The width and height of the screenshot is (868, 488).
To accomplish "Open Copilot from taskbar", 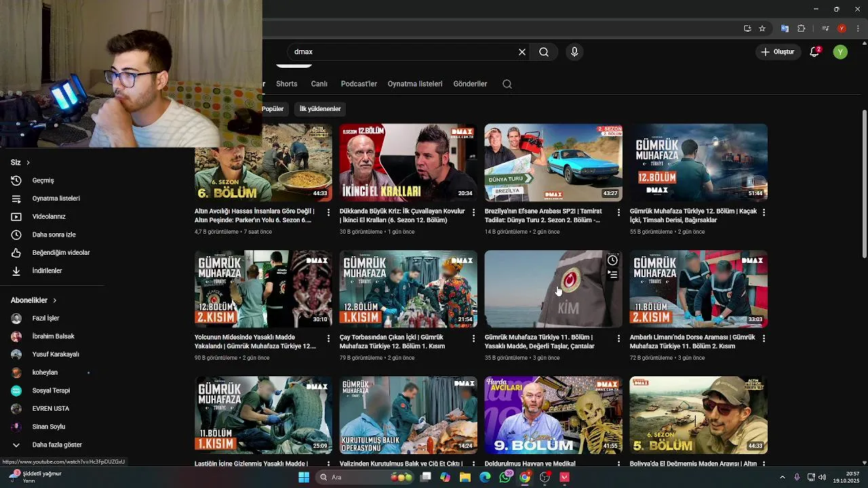I will pyautogui.click(x=445, y=477).
